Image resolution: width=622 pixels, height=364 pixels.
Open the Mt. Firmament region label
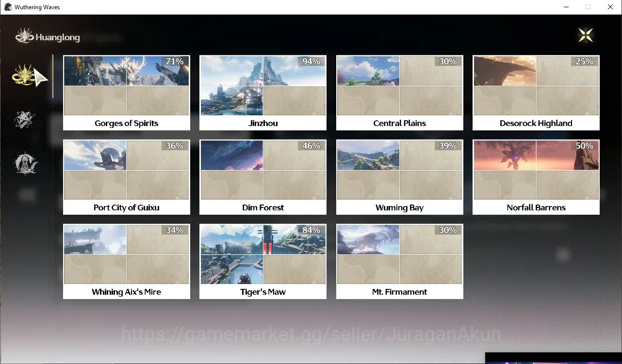(x=400, y=292)
